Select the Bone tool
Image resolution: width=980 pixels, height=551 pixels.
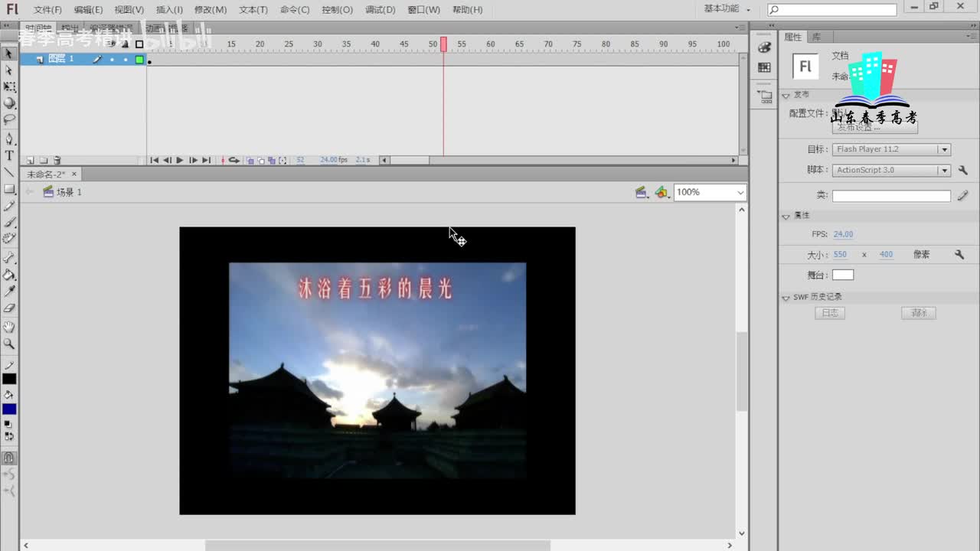9,258
